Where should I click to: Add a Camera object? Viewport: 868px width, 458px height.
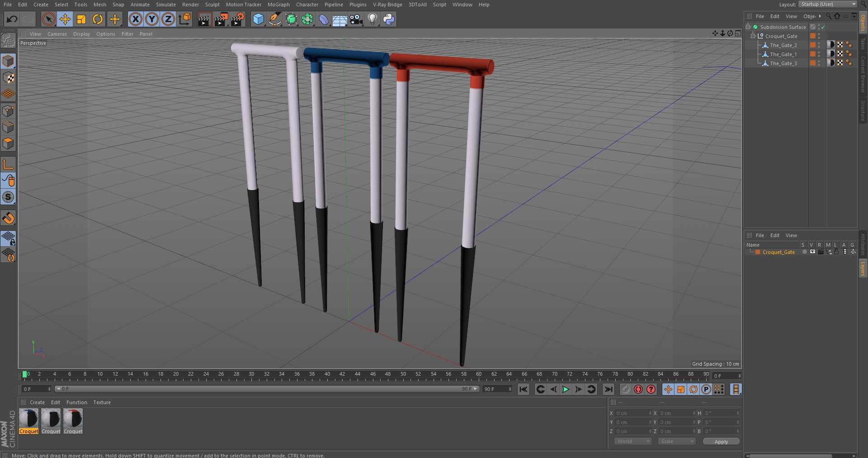pyautogui.click(x=356, y=19)
